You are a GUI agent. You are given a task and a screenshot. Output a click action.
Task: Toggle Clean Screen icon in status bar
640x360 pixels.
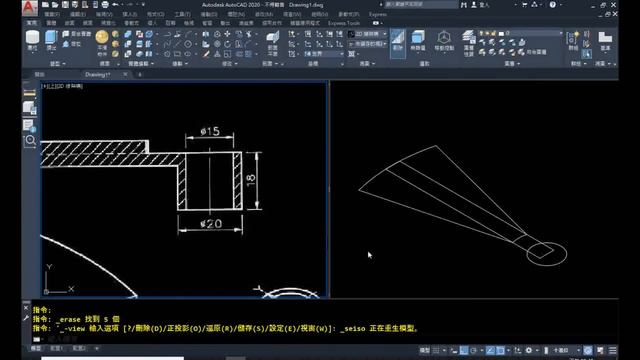pyautogui.click(x=600, y=350)
